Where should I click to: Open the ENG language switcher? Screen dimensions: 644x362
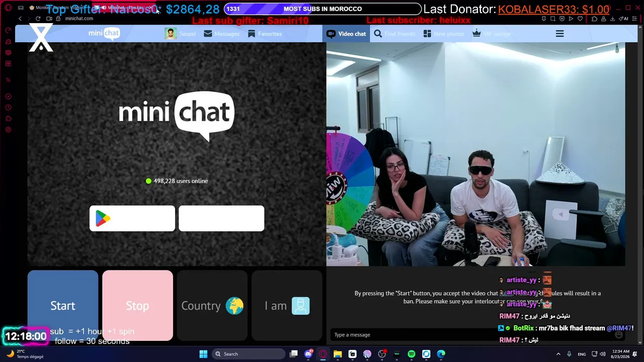[x=582, y=354]
